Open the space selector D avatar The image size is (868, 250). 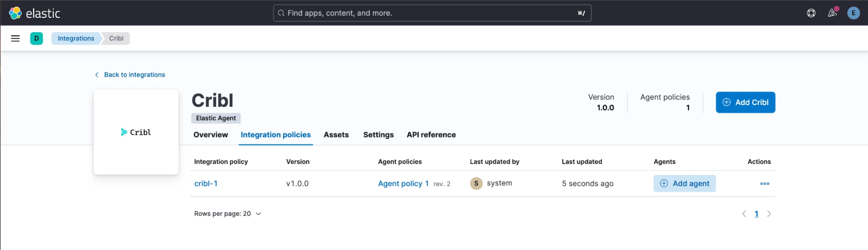click(x=36, y=38)
